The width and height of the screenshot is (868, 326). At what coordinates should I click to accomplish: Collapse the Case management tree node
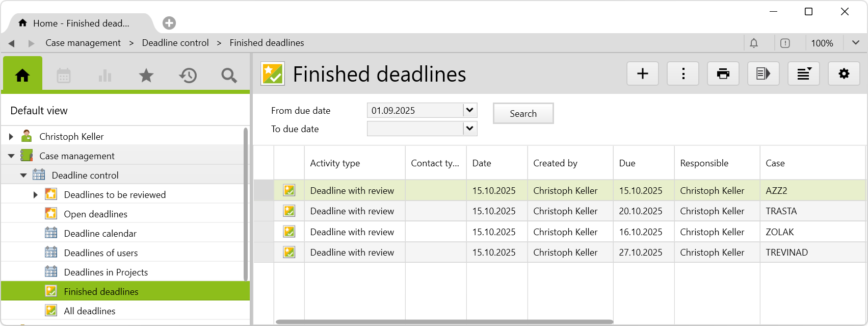11,156
